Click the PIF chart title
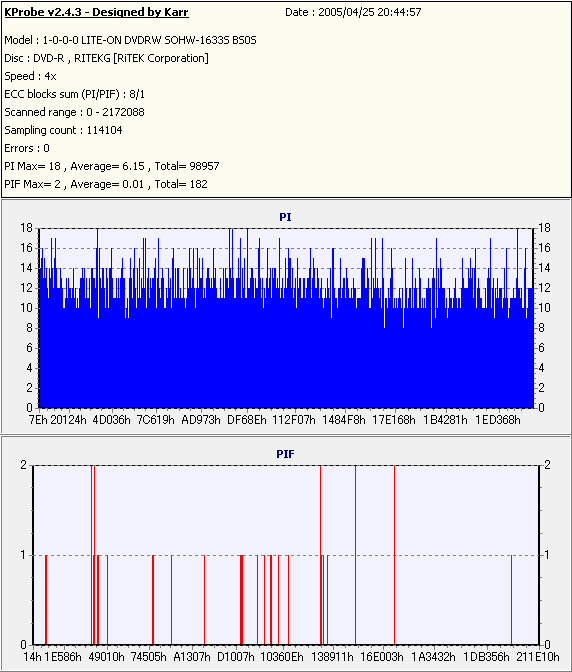 [x=285, y=454]
